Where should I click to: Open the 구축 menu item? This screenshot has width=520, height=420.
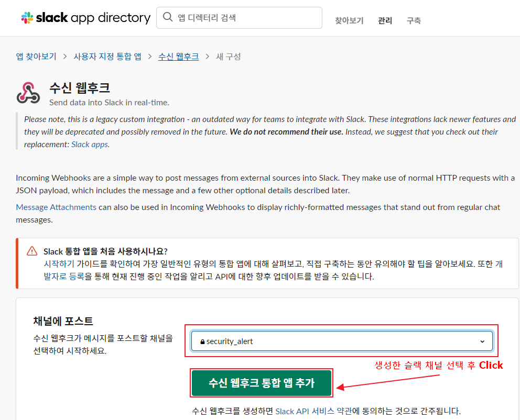[414, 20]
